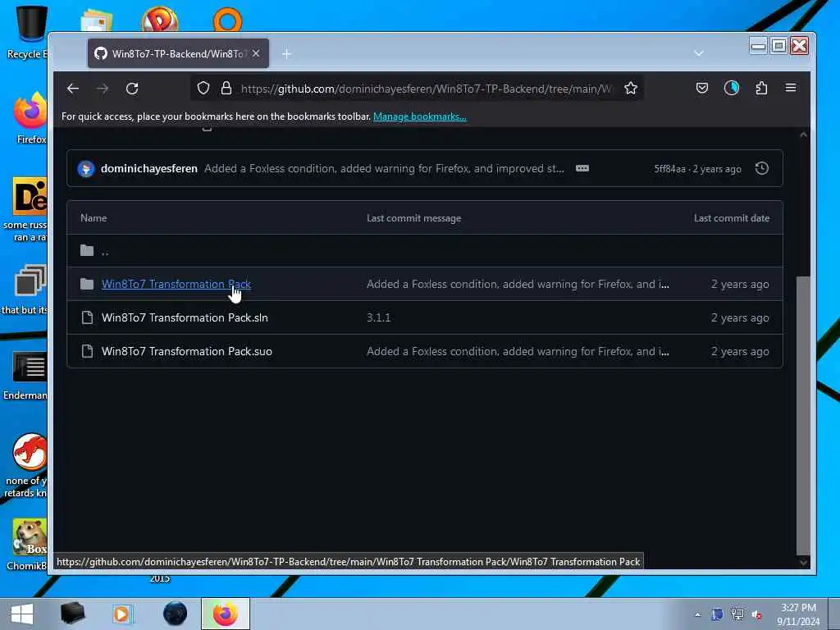The image size is (840, 630).
Task: Open the parent directory folder row
Action: [424, 251]
